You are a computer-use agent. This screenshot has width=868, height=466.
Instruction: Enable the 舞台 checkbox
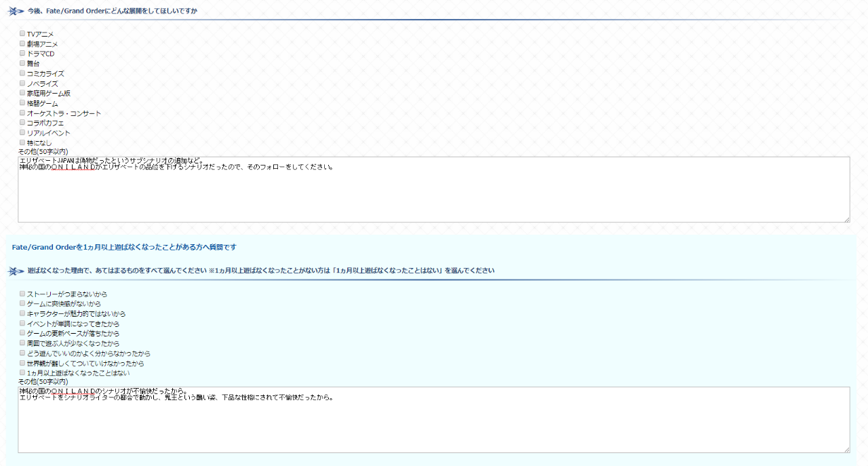[22, 63]
